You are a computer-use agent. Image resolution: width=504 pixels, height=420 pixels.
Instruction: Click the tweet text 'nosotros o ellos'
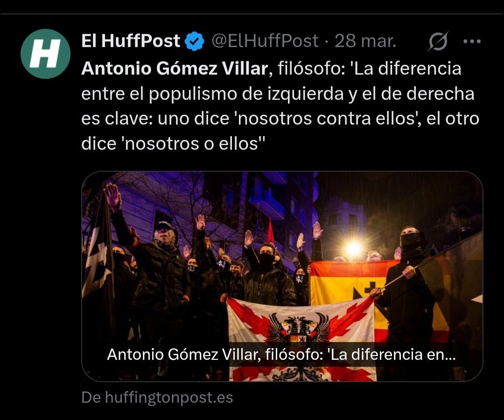[x=192, y=143]
